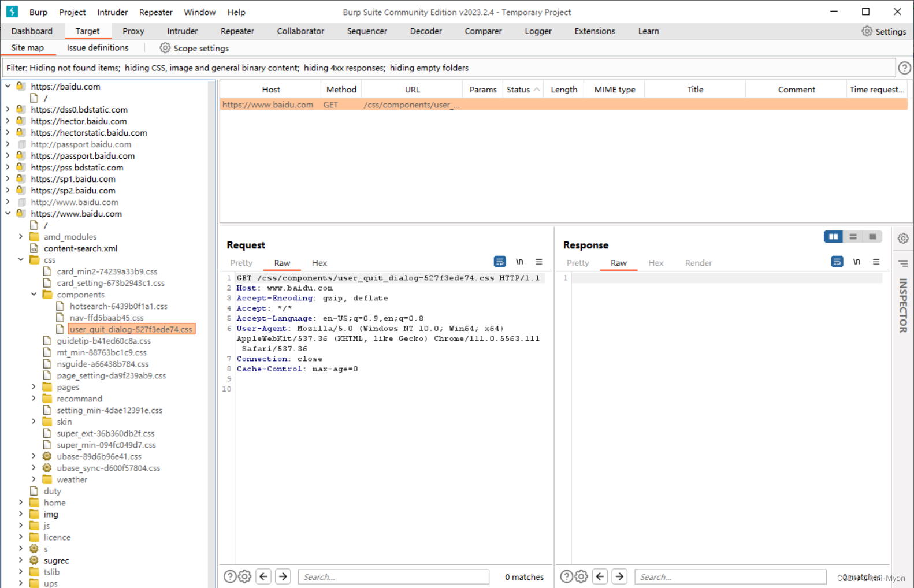Click the Burp Suite logo icon
This screenshot has width=914, height=588.
[x=12, y=12]
